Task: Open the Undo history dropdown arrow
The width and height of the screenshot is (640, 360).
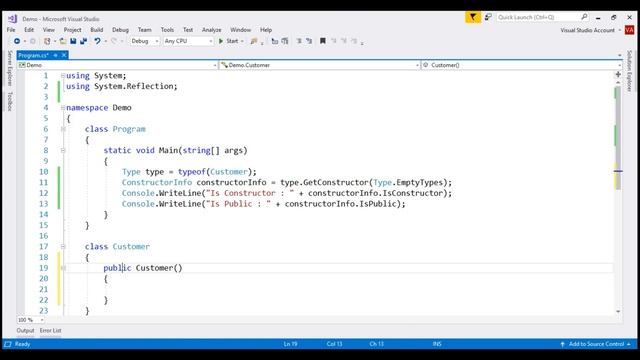Action: pos(105,41)
